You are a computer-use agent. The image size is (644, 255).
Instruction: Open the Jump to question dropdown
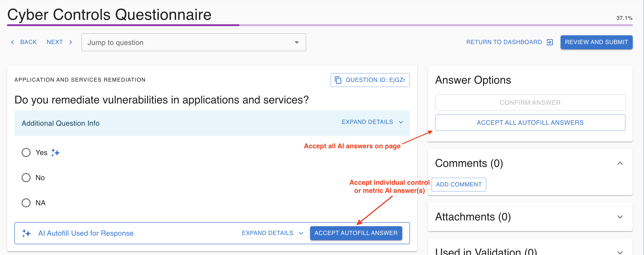pos(194,42)
